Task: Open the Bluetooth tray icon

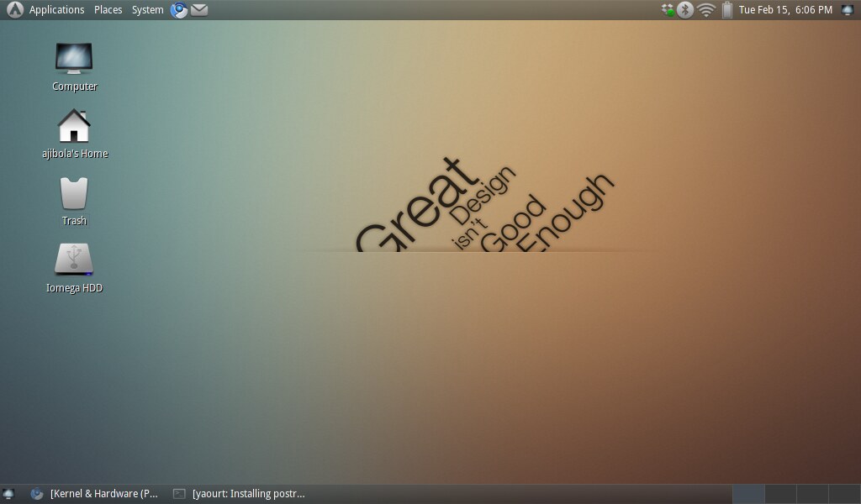Action: point(685,10)
